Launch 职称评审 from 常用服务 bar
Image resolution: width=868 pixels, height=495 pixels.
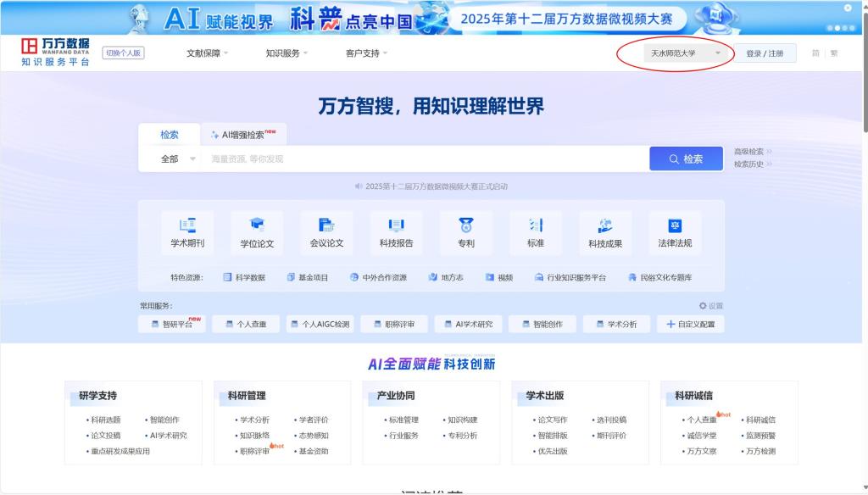tap(394, 324)
